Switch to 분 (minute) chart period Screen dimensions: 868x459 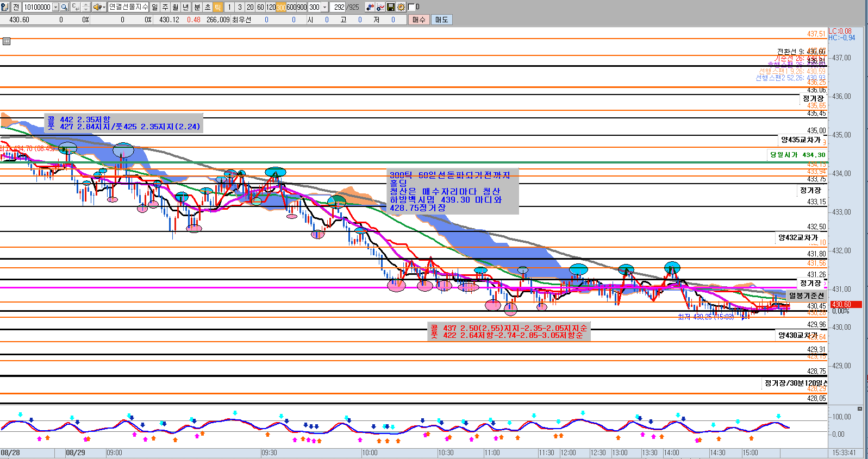197,7
